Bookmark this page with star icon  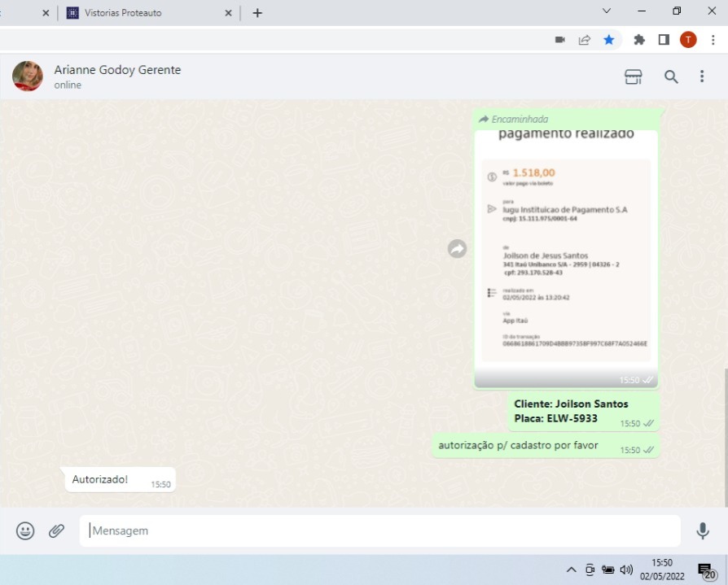point(608,40)
